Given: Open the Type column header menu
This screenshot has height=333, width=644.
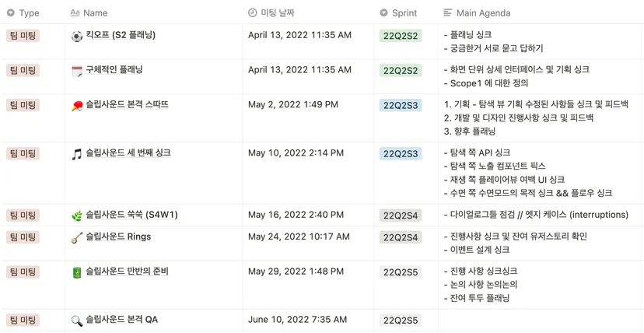Looking at the screenshot, I should [23, 13].
